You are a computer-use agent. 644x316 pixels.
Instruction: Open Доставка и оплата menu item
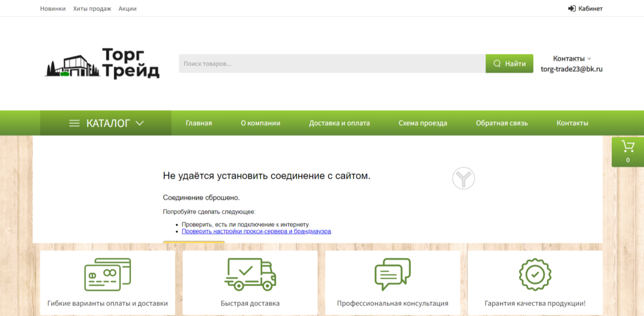click(340, 122)
